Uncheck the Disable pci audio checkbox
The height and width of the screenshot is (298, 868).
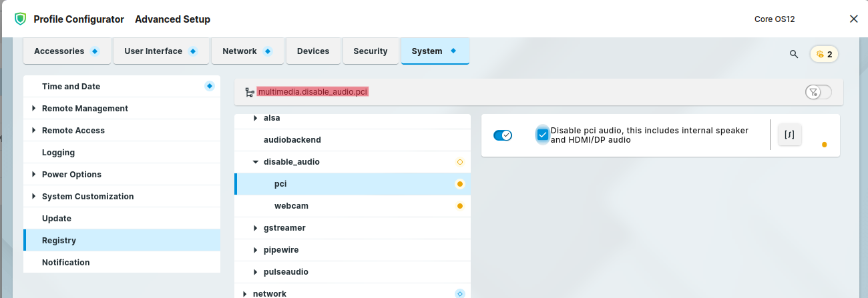pyautogui.click(x=542, y=135)
